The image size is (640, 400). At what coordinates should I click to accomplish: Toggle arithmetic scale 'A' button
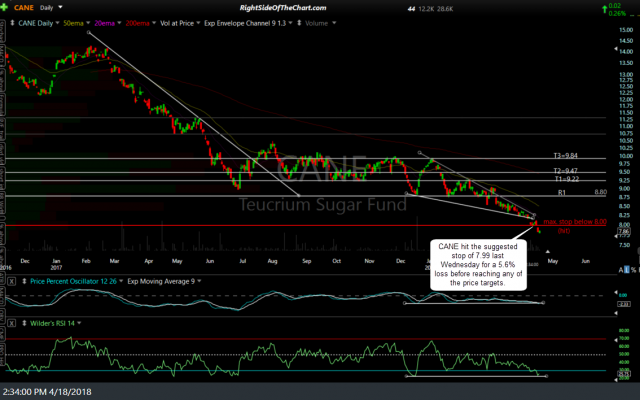621,270
